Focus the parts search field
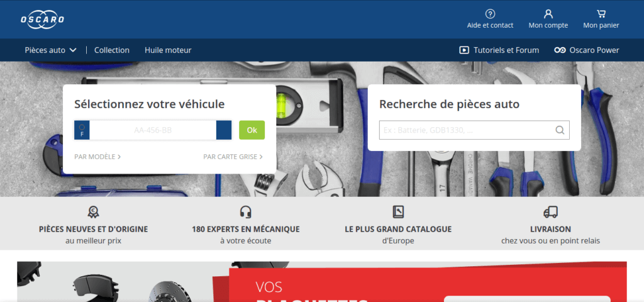 474,130
